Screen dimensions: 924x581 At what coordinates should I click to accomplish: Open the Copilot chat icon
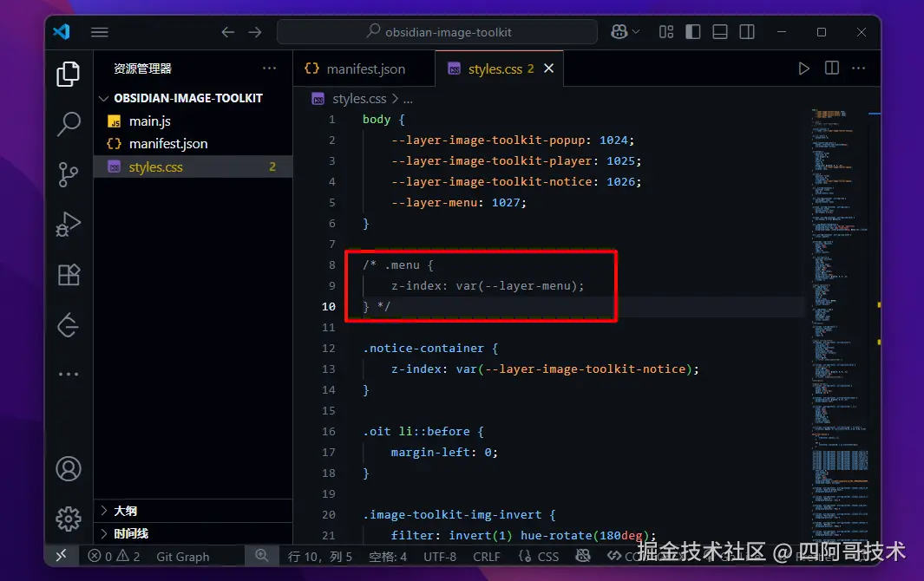coord(619,32)
